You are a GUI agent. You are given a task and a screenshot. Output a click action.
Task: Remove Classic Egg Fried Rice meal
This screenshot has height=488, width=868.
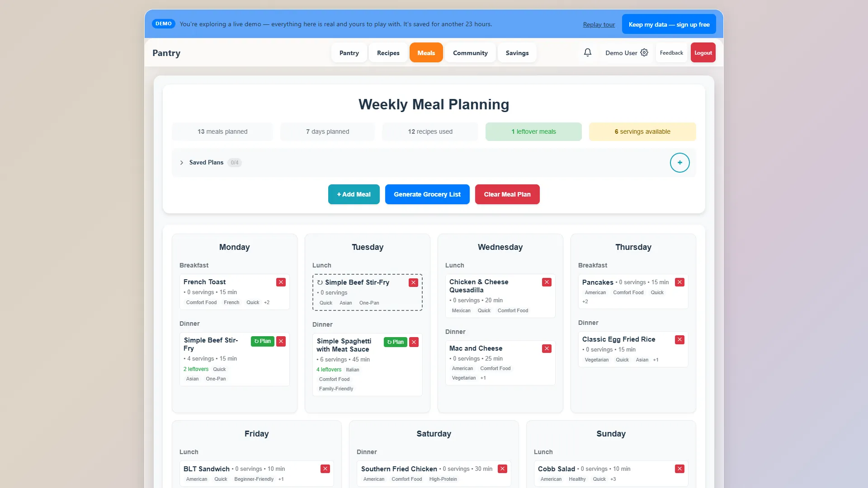(x=679, y=339)
